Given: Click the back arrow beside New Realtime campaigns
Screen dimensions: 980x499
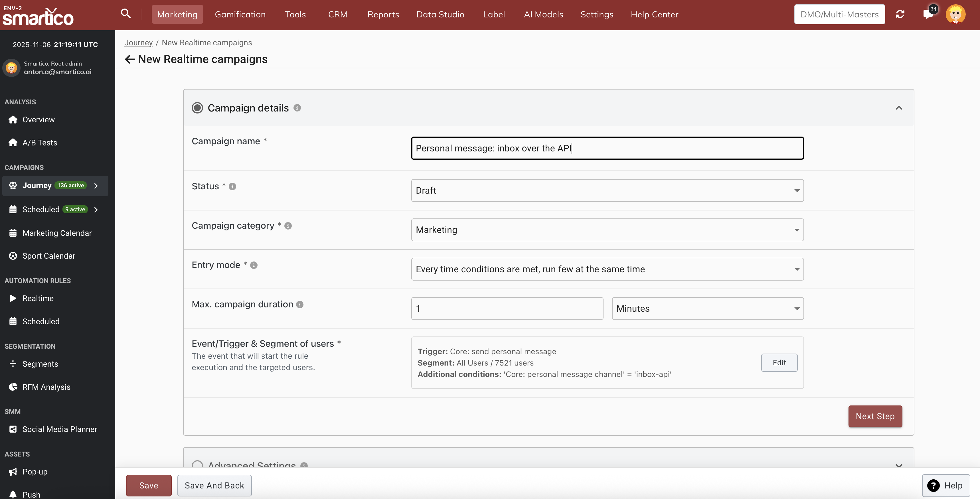Looking at the screenshot, I should click(x=130, y=59).
